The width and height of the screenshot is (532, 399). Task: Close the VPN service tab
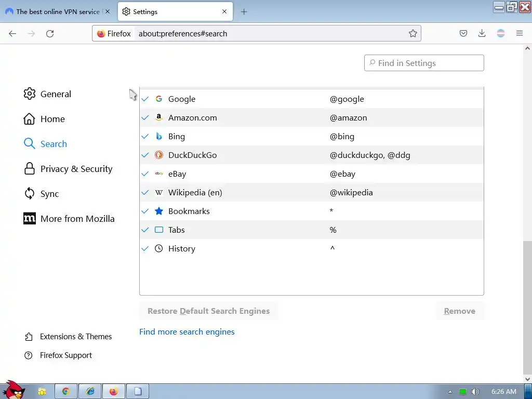(x=108, y=11)
